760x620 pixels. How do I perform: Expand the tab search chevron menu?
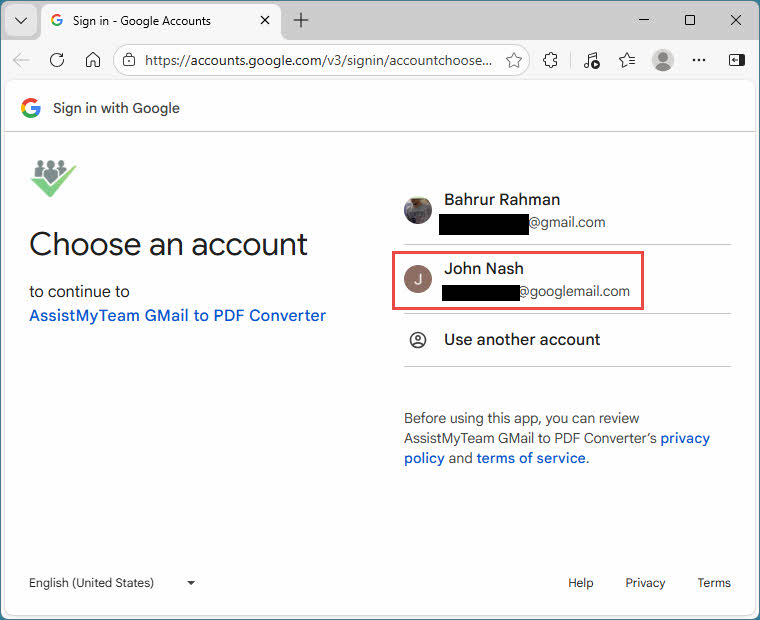click(x=20, y=20)
